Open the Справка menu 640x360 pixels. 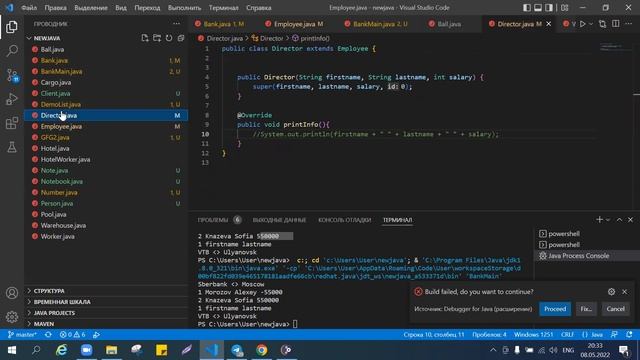pyautogui.click(x=259, y=8)
